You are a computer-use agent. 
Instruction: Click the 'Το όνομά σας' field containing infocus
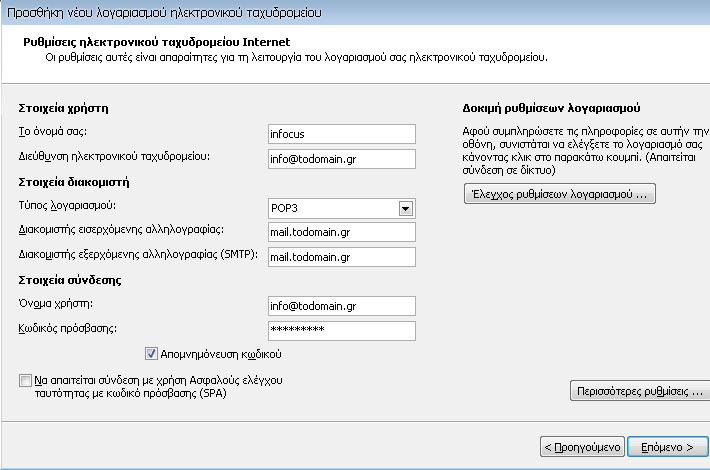341,134
